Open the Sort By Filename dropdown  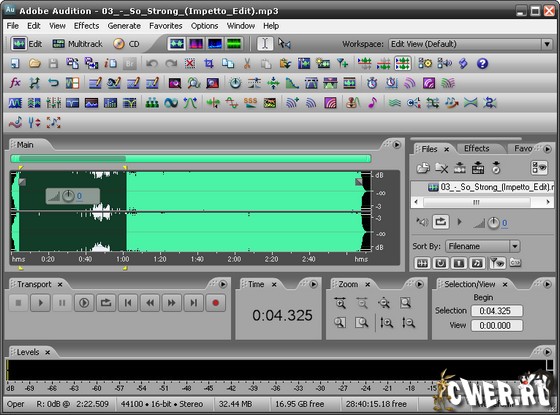pyautogui.click(x=482, y=246)
